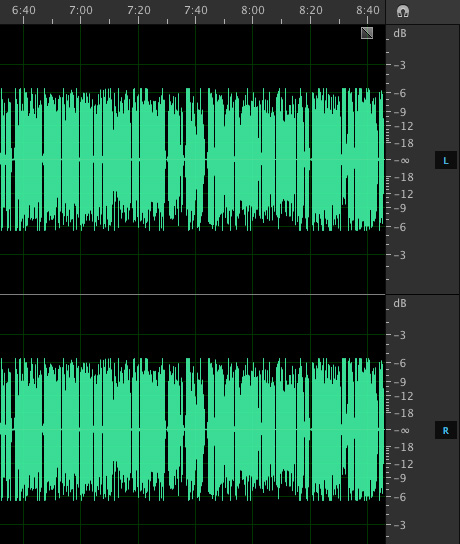The height and width of the screenshot is (544, 460).
Task: Toggle the right channel R button
Action: pos(446,430)
